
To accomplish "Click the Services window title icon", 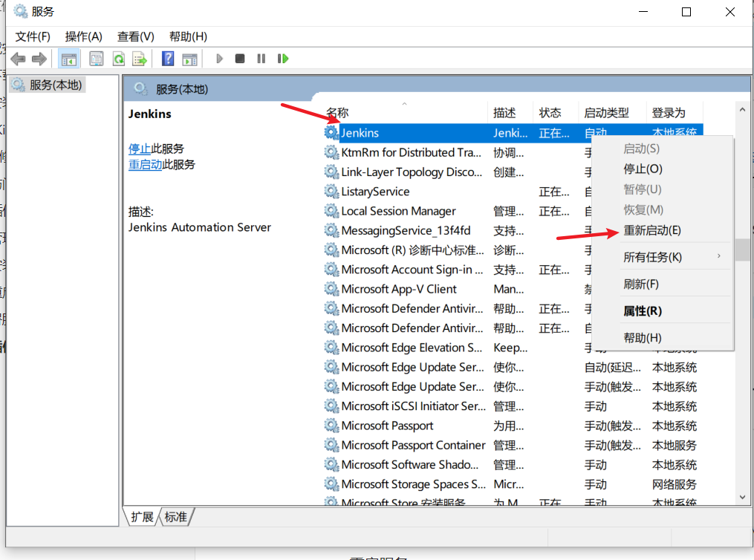I will [x=20, y=11].
